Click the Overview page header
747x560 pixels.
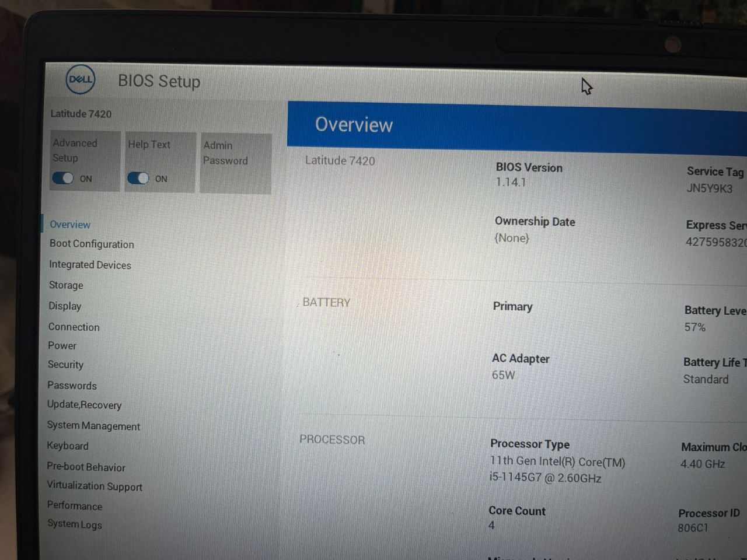[x=354, y=125]
